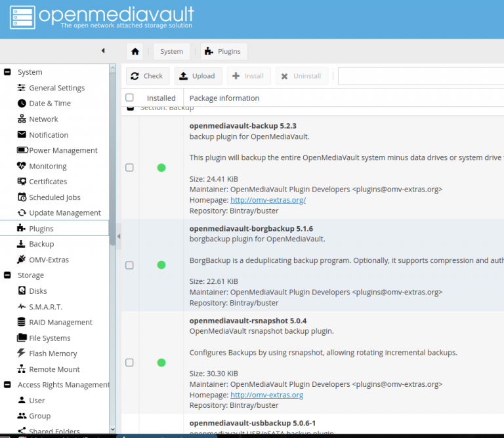Click the plugin search input field
Image resolution: width=504 pixels, height=438 pixels.
click(x=420, y=76)
